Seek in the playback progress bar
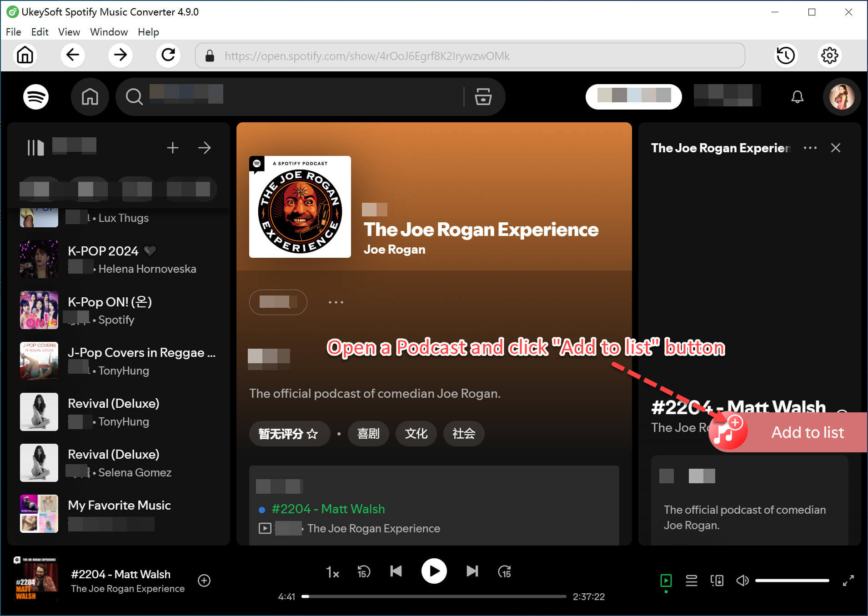Viewport: 868px width, 616px height. click(434, 596)
